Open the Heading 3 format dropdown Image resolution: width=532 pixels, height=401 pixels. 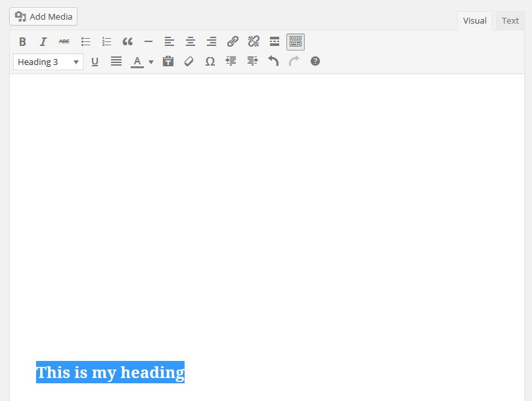[x=48, y=62]
